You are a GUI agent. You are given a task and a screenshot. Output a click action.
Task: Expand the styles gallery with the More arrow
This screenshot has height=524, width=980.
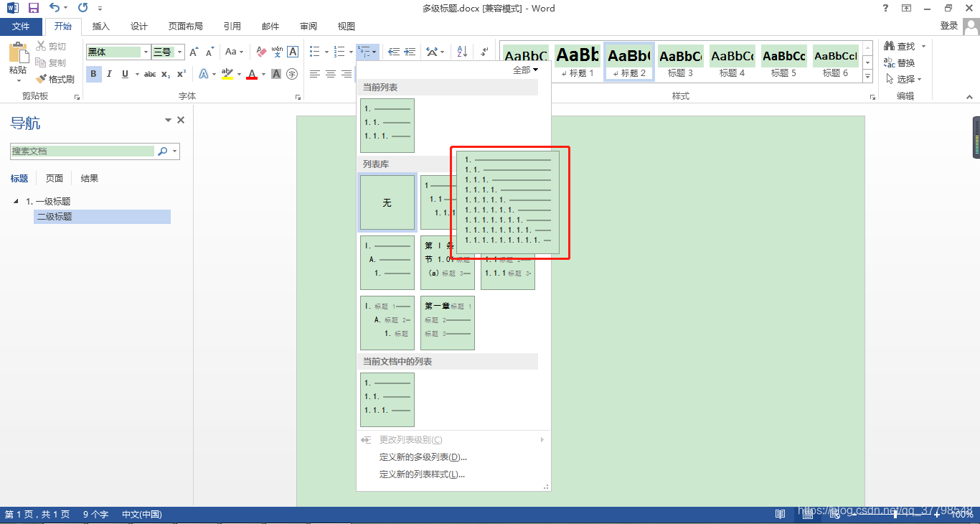click(x=867, y=76)
